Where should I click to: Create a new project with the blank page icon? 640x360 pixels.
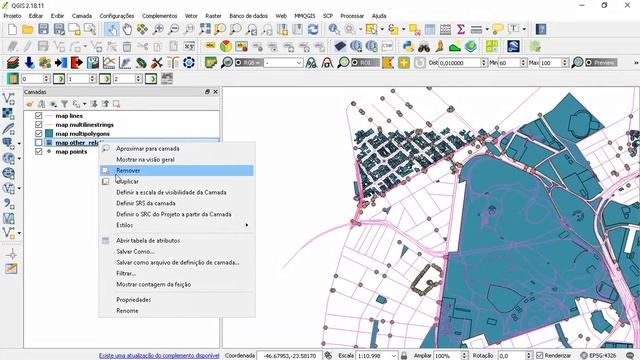point(12,29)
